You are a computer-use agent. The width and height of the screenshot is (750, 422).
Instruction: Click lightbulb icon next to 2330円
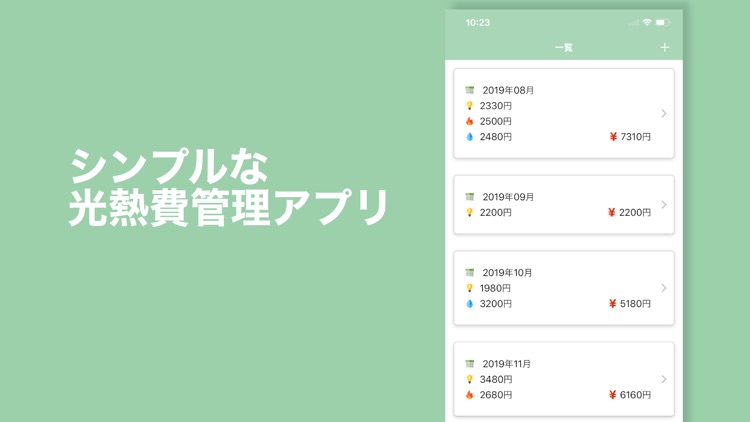coord(470,106)
